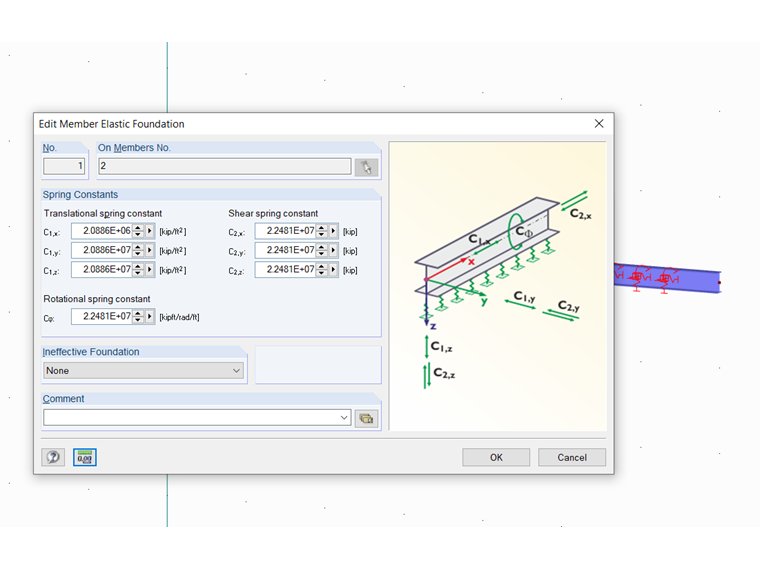This screenshot has height=570, width=760.
Task: Click the C2,x shear value field
Action: (x=285, y=231)
